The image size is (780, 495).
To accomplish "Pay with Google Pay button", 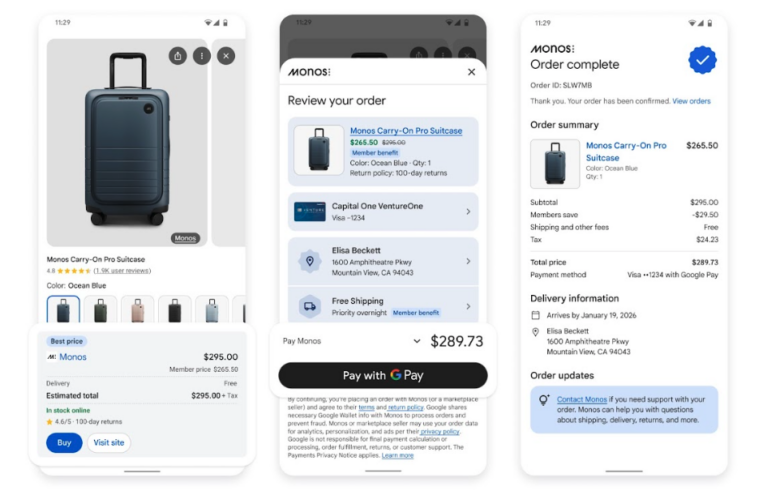I will click(383, 375).
